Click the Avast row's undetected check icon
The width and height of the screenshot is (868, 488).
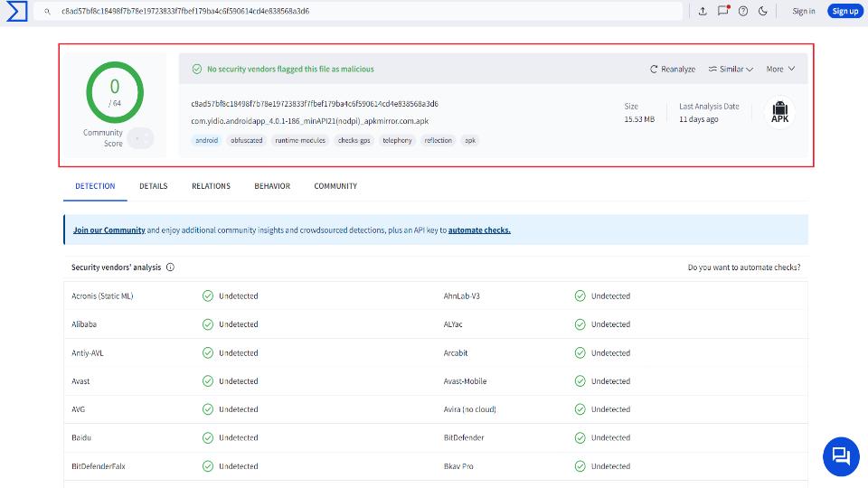tap(208, 380)
